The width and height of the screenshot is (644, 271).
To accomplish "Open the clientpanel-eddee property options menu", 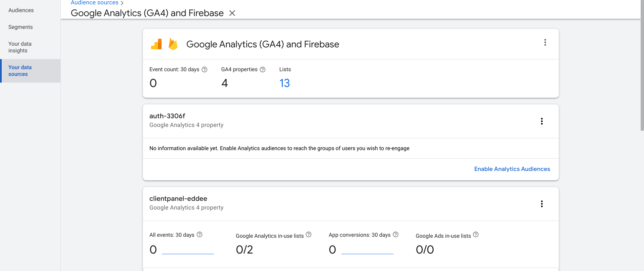I will click(x=542, y=204).
